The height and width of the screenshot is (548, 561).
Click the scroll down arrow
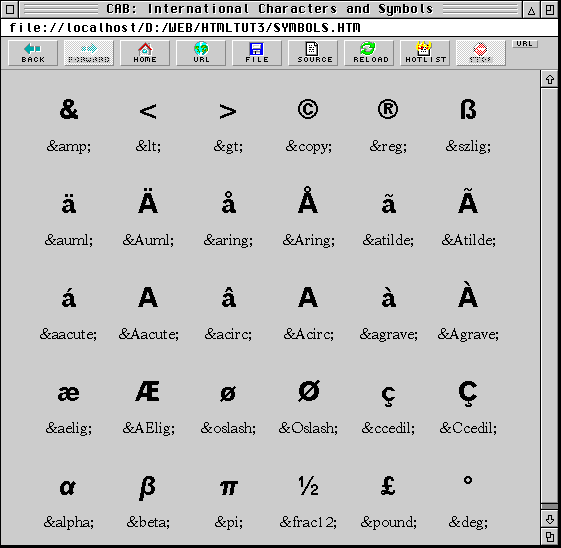pos(550,519)
